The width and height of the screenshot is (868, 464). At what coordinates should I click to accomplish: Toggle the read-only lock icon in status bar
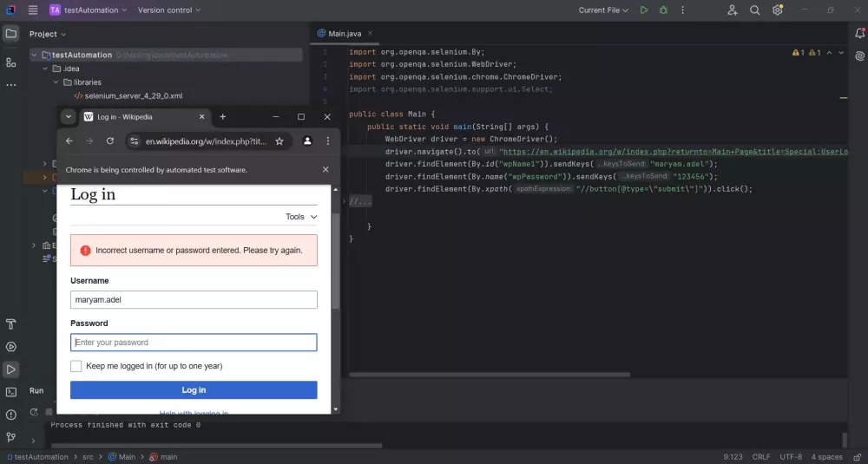tap(858, 457)
